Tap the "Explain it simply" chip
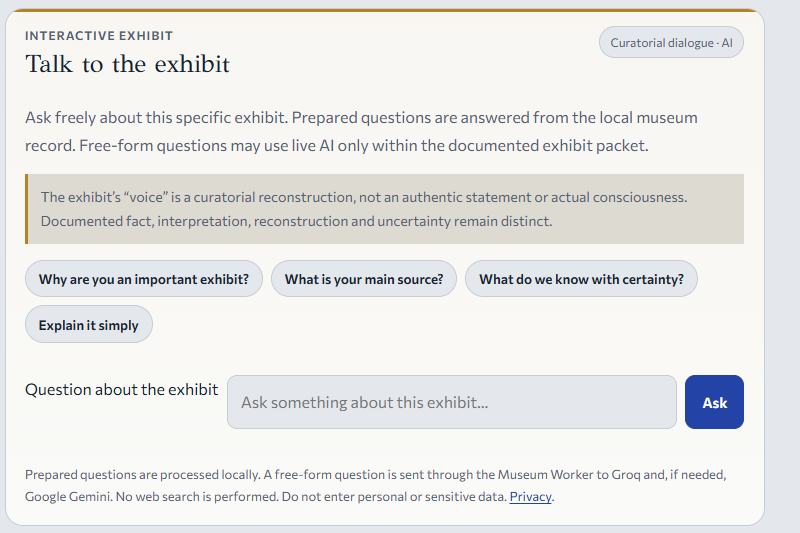The height and width of the screenshot is (533, 800). [x=89, y=324]
